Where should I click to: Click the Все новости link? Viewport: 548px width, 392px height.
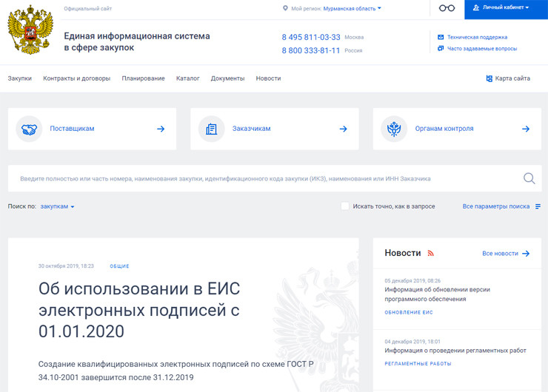(505, 253)
